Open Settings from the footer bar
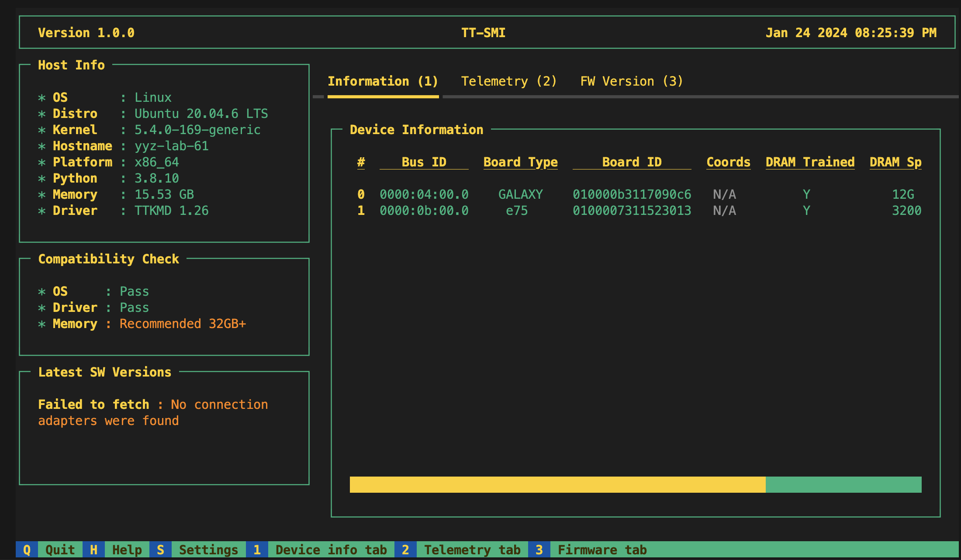 coord(208,550)
